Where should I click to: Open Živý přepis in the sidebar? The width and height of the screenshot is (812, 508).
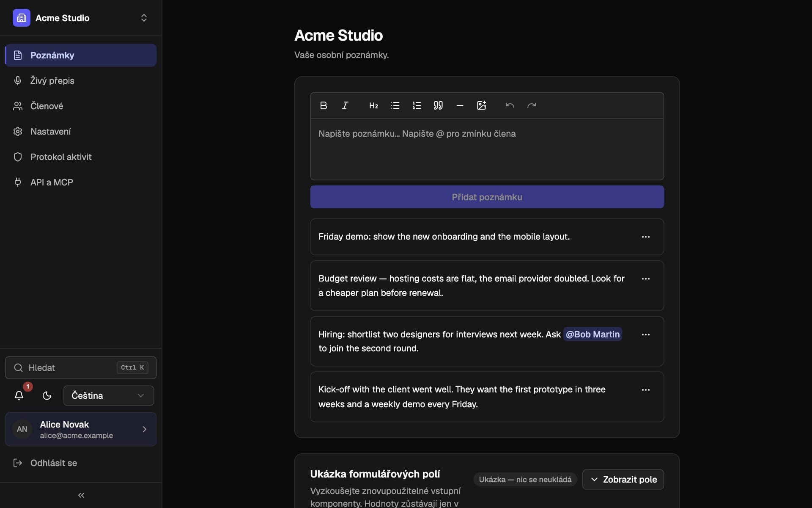coord(81,80)
